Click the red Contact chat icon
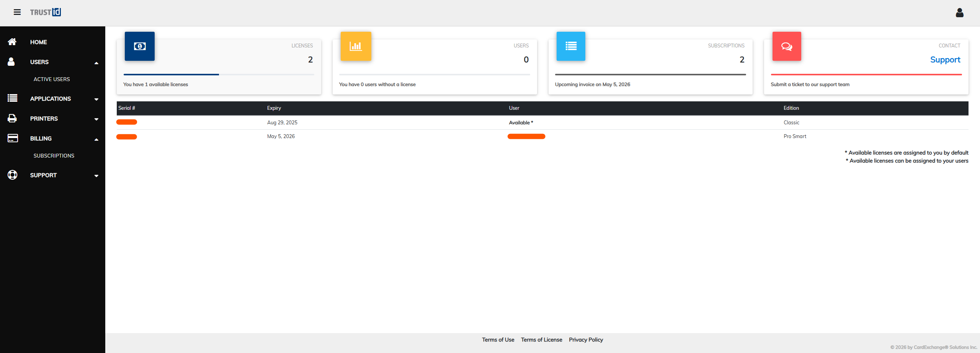The width and height of the screenshot is (980, 353). 787,46
